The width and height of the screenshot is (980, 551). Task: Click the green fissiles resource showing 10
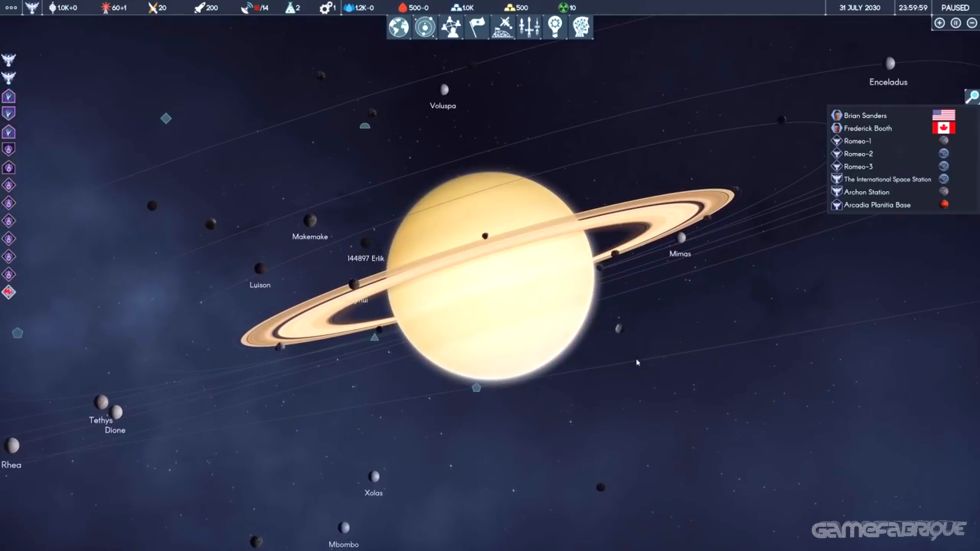coord(568,7)
